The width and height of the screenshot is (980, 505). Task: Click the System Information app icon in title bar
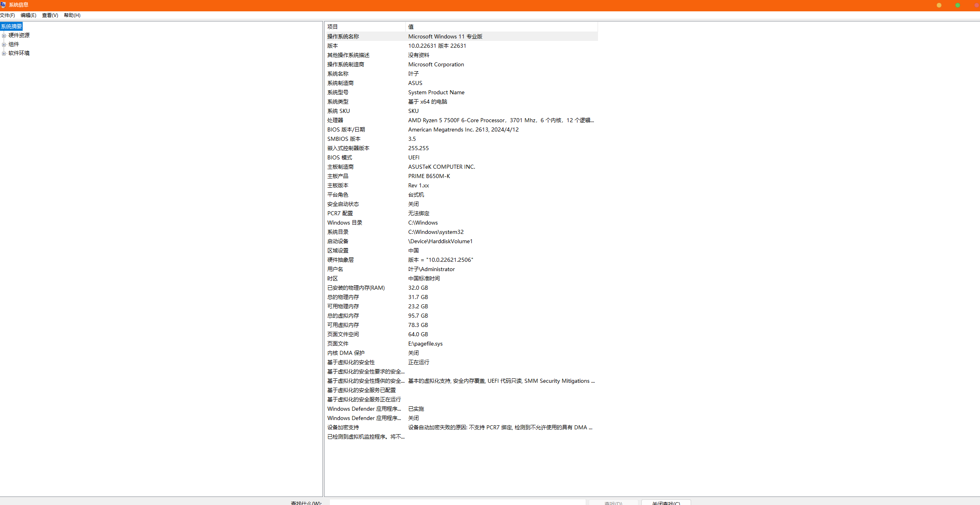pos(3,5)
